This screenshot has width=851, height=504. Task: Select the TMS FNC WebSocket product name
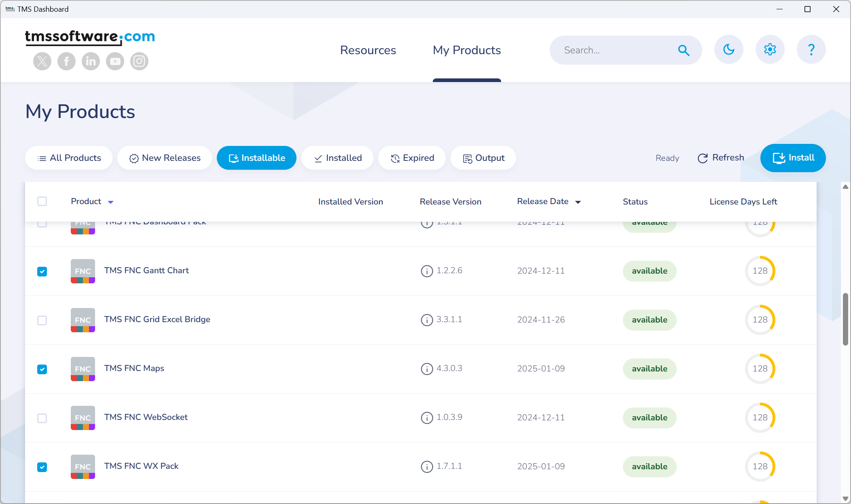click(x=146, y=417)
